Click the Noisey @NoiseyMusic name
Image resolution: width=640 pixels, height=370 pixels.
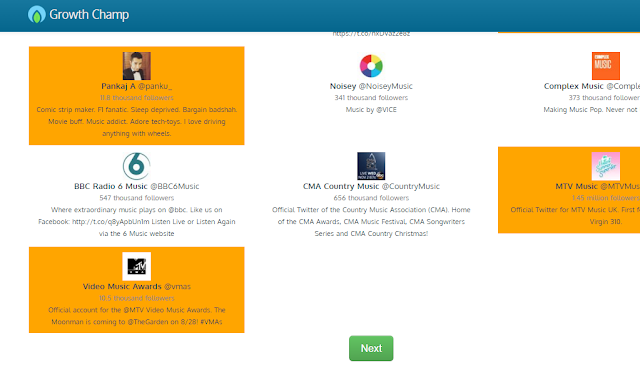click(x=371, y=86)
